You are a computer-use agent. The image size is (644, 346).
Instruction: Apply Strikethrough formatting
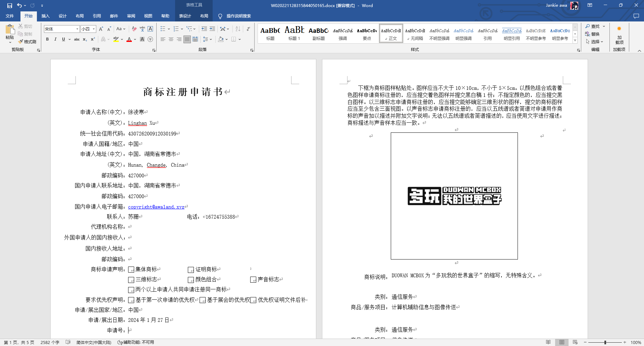pyautogui.click(x=77, y=39)
